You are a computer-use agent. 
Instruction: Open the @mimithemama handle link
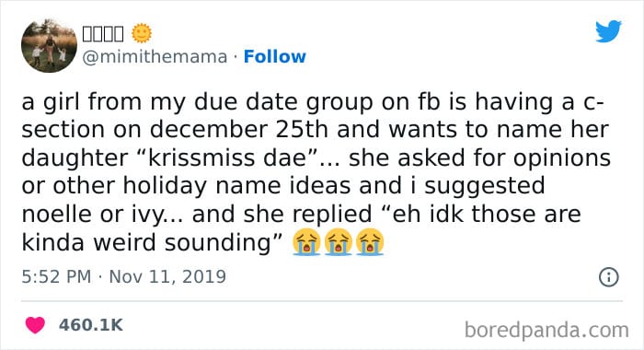click(155, 57)
